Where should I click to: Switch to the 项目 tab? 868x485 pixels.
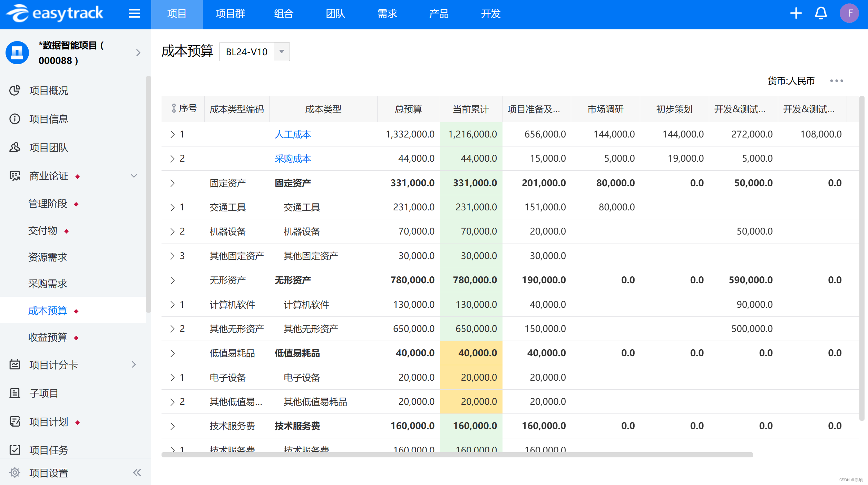177,14
